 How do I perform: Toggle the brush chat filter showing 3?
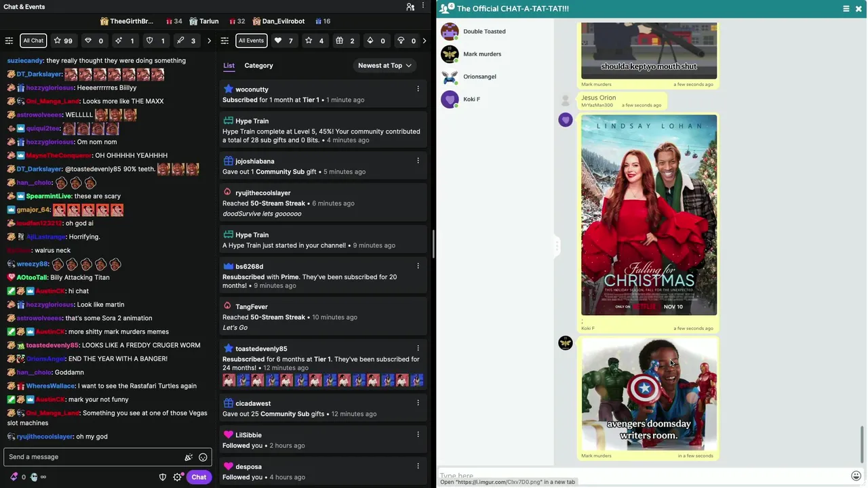(186, 41)
